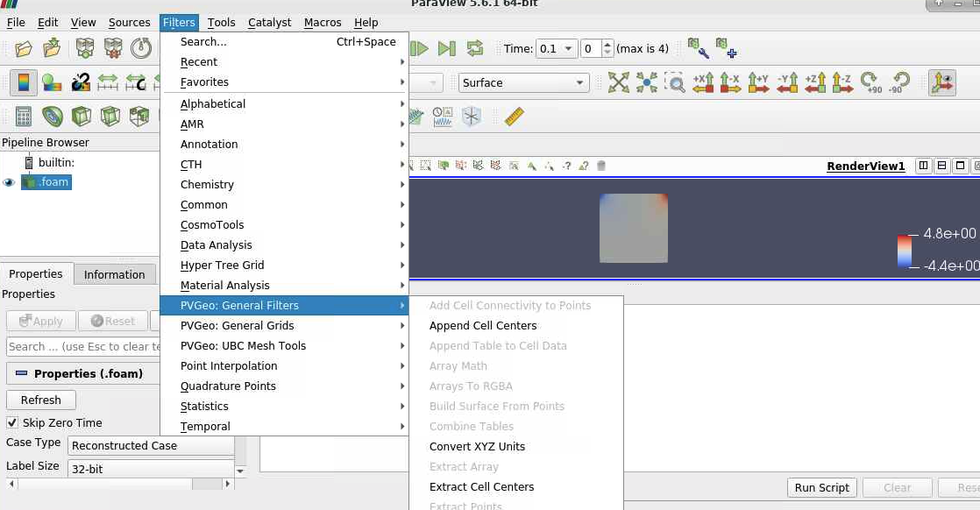980x510 pixels.
Task: Click the Zoom to Box magnifier icon
Action: [674, 82]
